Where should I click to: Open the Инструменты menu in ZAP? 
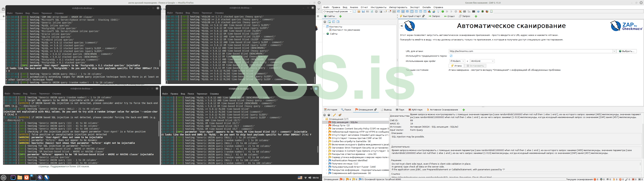379,7
